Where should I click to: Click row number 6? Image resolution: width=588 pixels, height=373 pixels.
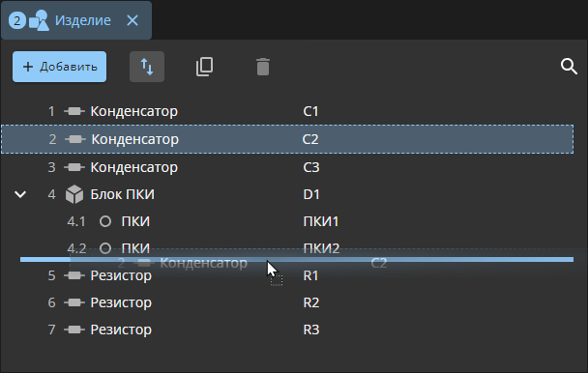coord(52,302)
